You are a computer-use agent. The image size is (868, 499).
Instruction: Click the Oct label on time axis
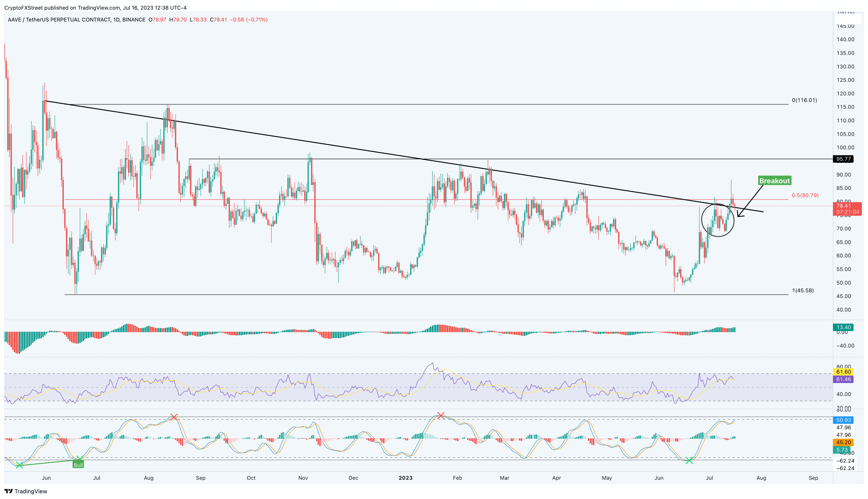251,478
